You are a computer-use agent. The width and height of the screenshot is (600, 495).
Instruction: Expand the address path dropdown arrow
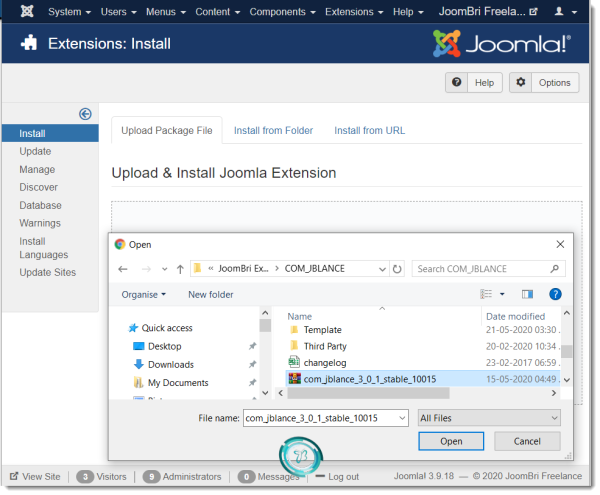click(382, 269)
